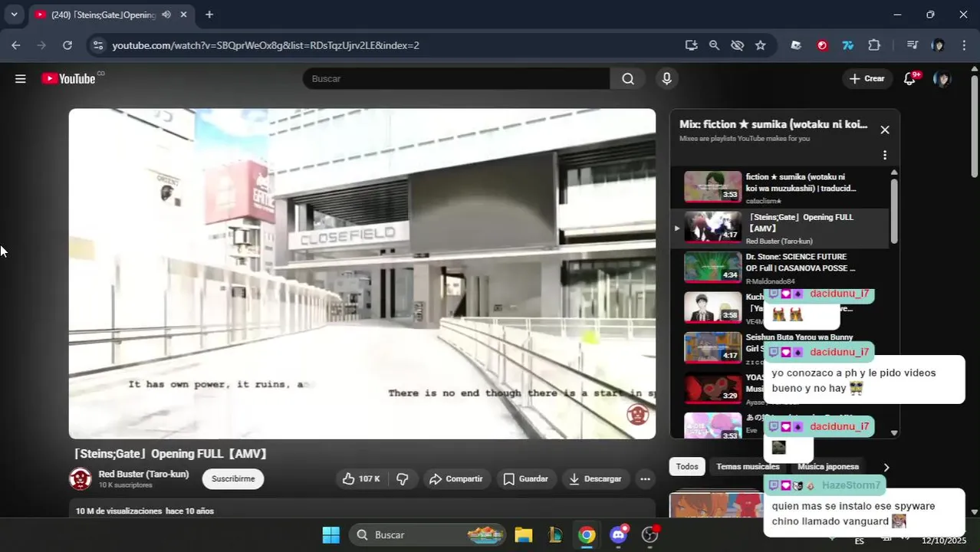Click Descargar button

(x=595, y=478)
